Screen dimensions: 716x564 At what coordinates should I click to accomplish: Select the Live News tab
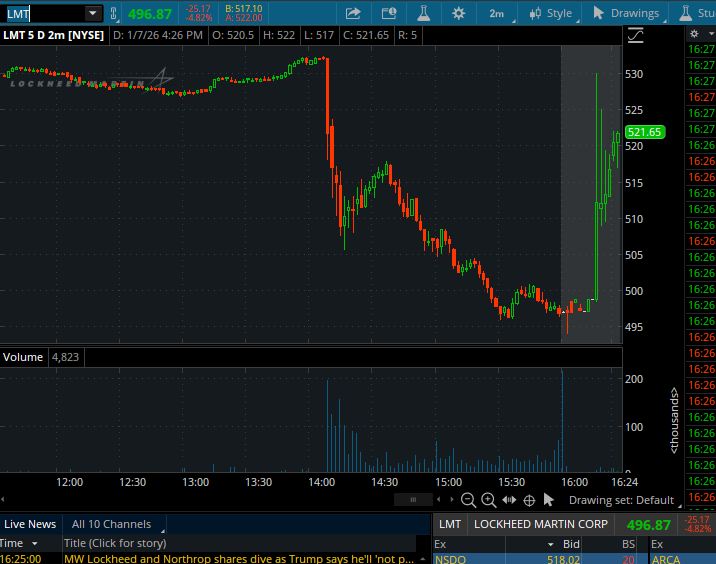click(x=30, y=524)
